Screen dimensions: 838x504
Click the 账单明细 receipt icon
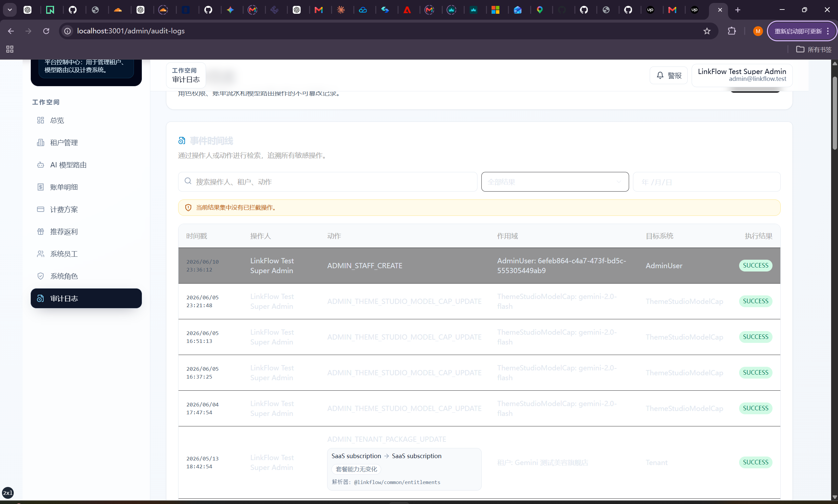click(40, 187)
